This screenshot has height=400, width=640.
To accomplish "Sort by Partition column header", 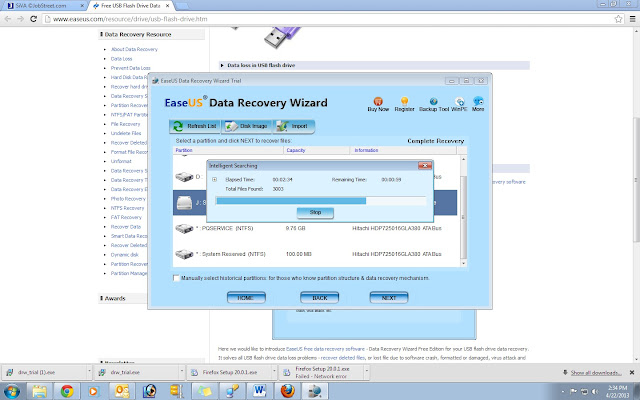I will click(228, 150).
